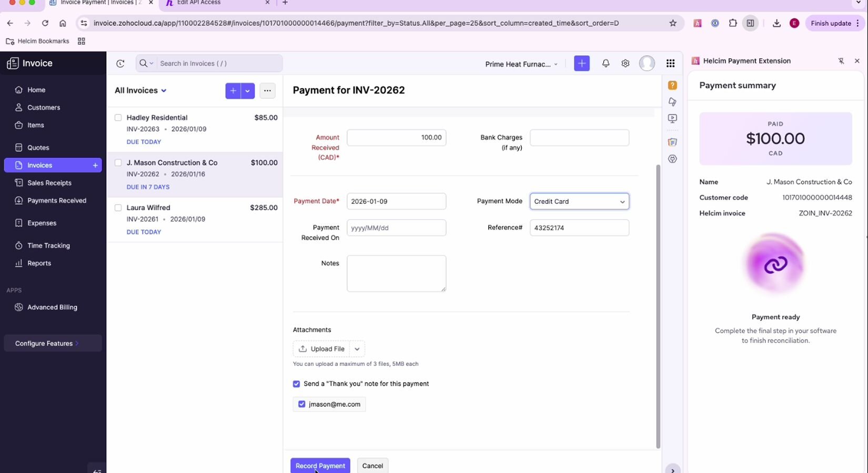Uncheck the jmason@me.com recipient checkbox

pos(302,404)
